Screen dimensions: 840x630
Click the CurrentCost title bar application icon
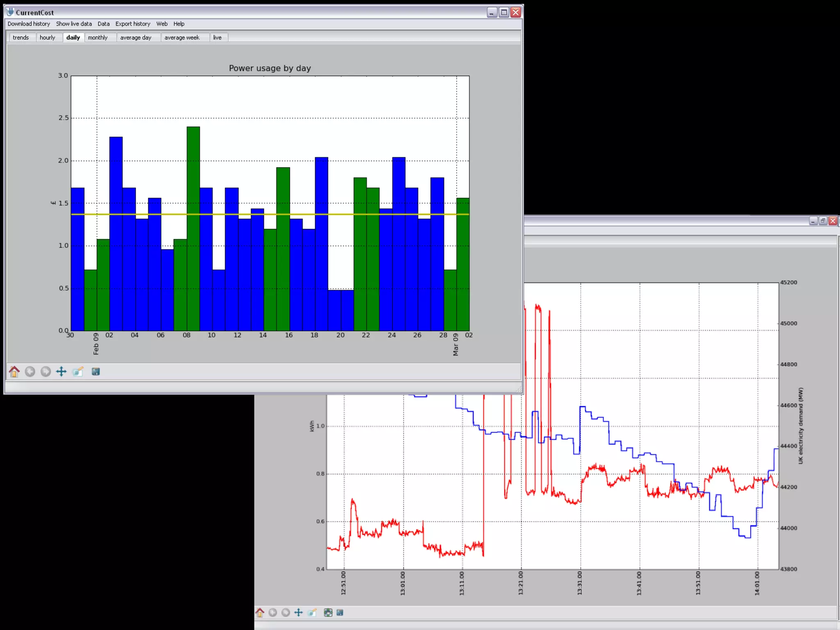(x=10, y=12)
